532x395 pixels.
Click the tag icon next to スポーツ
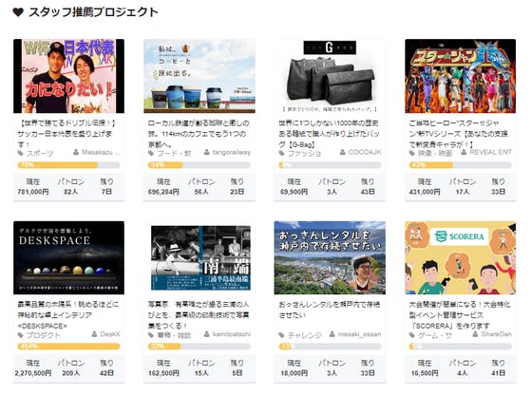tap(20, 153)
